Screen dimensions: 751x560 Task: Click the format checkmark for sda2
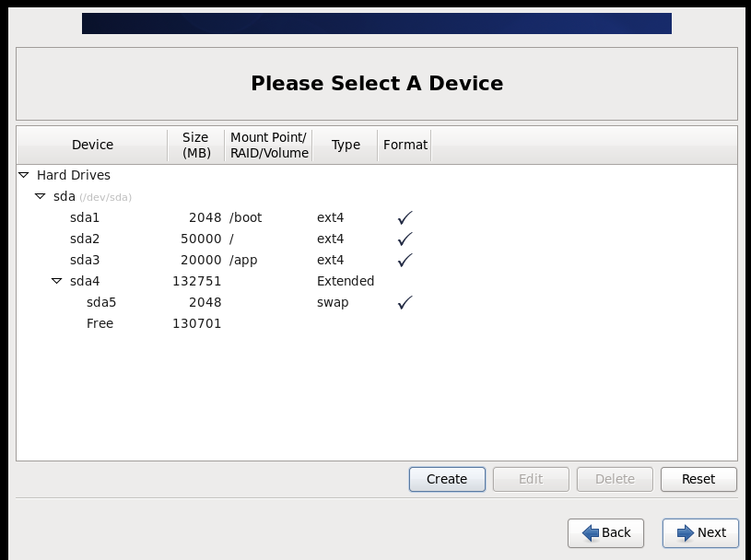click(405, 239)
